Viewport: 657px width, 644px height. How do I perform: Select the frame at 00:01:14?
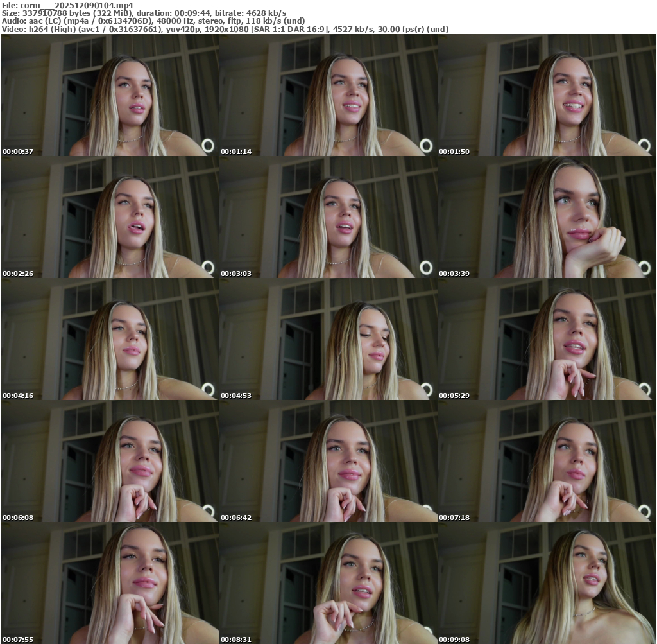pos(328,95)
